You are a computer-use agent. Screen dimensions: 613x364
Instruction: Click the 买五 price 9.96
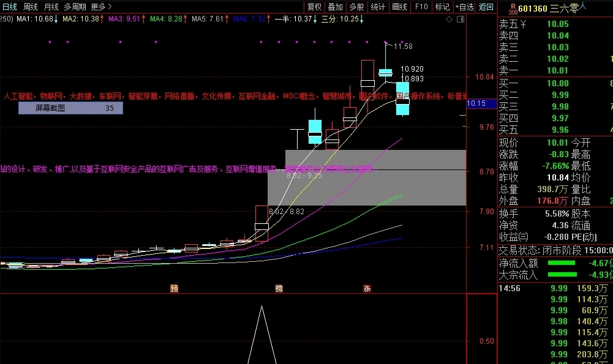560,130
